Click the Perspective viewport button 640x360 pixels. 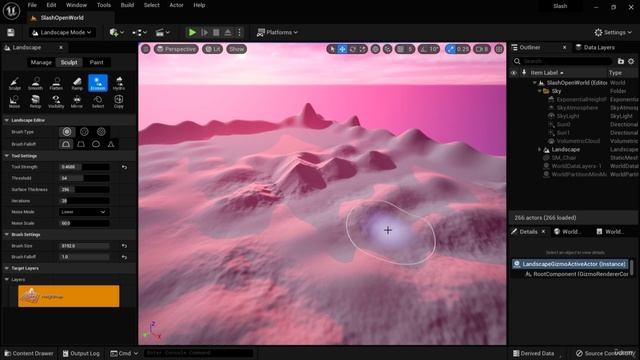coord(176,49)
